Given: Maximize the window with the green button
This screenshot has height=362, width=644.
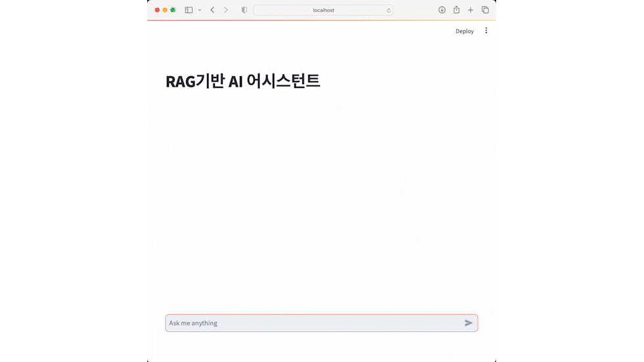Looking at the screenshot, I should pos(173,10).
